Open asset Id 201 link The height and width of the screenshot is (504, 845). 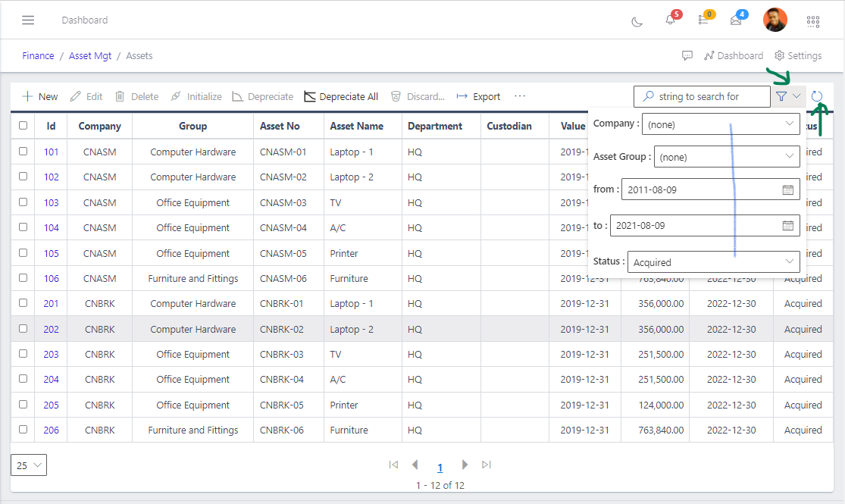[x=51, y=303]
